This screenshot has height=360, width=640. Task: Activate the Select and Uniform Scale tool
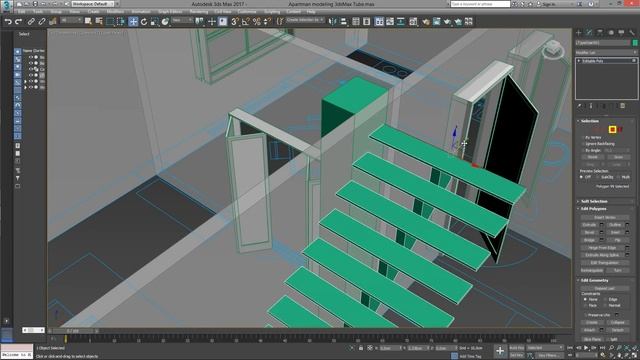pos(154,22)
